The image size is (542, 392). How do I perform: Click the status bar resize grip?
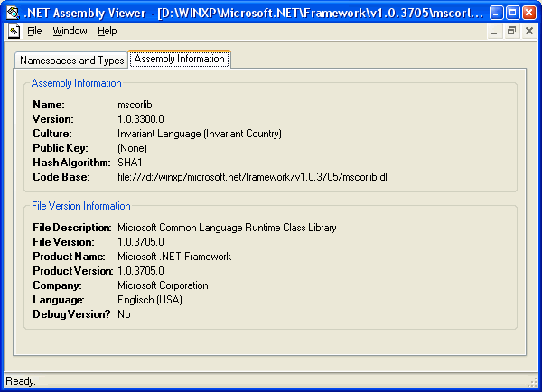[x=532, y=382]
